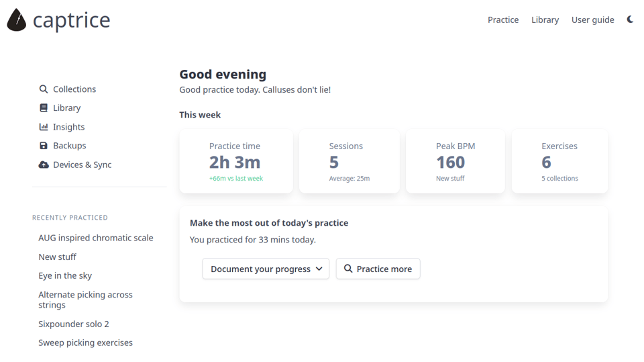
Task: Expand the Document your progress dropdown
Action: pyautogui.click(x=266, y=269)
